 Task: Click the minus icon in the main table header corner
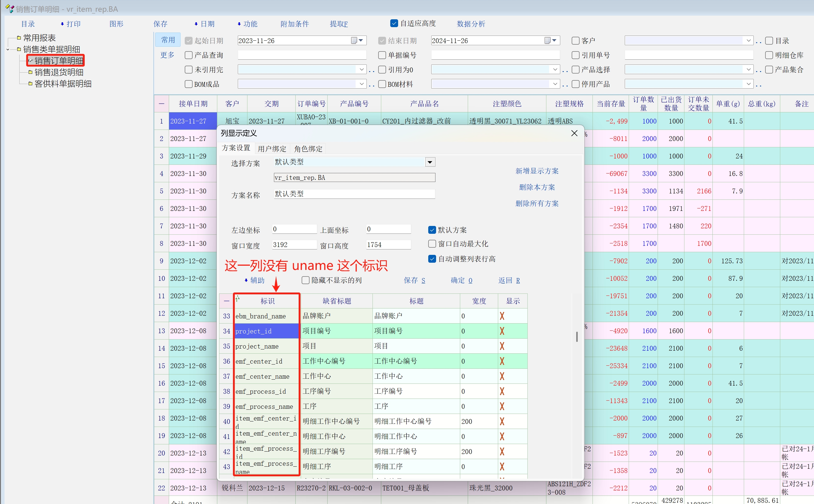162,104
